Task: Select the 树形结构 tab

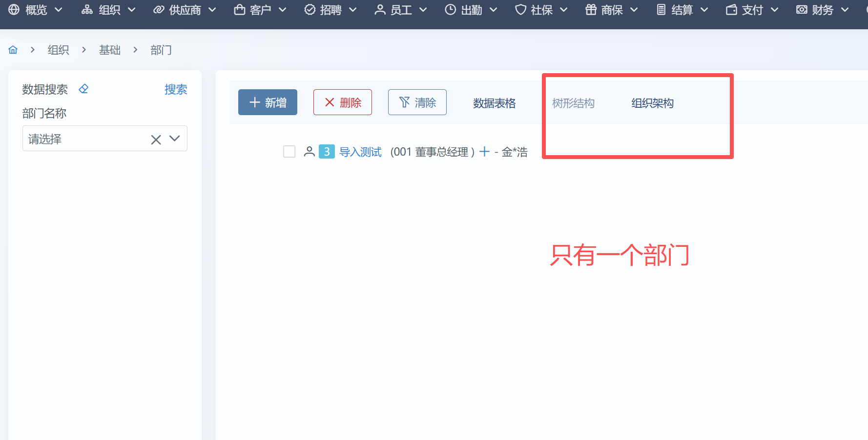Action: (x=573, y=103)
